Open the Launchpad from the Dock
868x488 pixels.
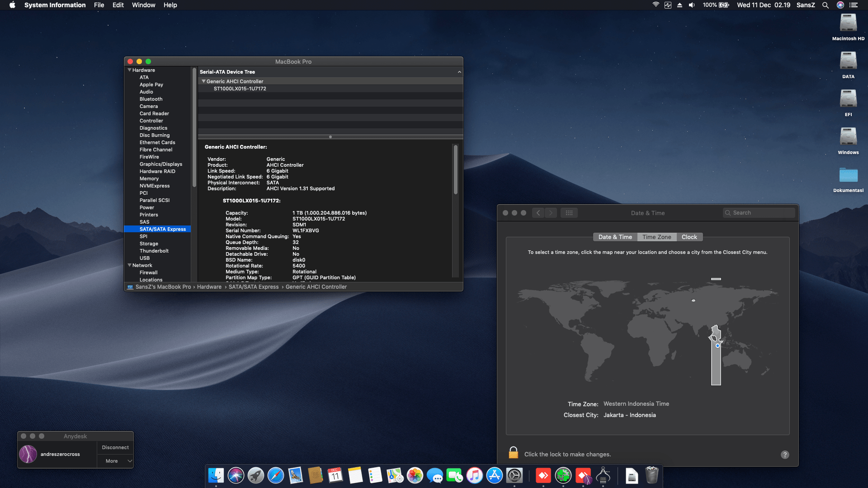[x=256, y=475]
